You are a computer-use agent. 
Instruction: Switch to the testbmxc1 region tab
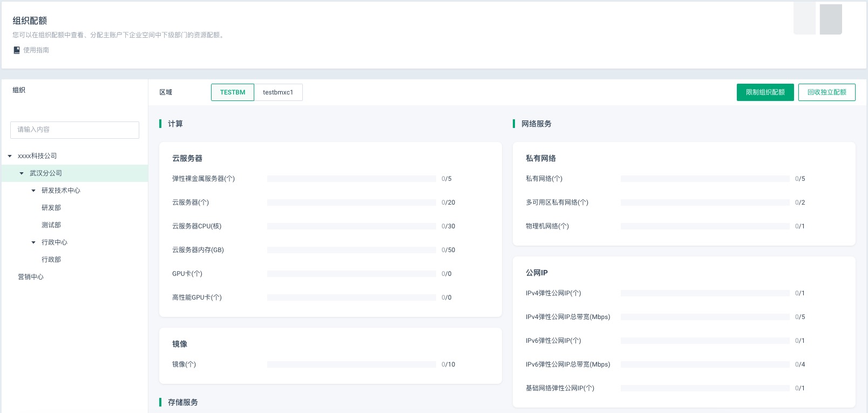[x=278, y=92]
